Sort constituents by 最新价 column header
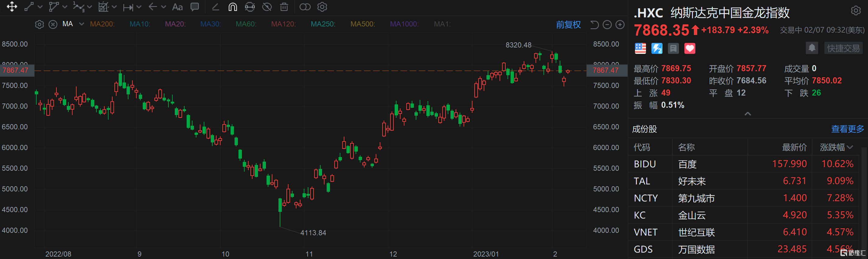This screenshot has width=868, height=259. 794,147
